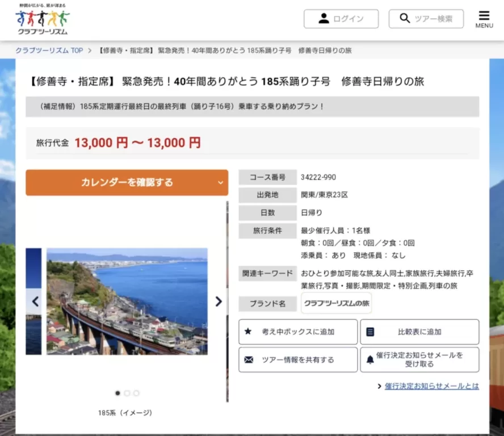Open the Club Tourism logo homepage
This screenshot has width=504, height=436.
point(42,19)
